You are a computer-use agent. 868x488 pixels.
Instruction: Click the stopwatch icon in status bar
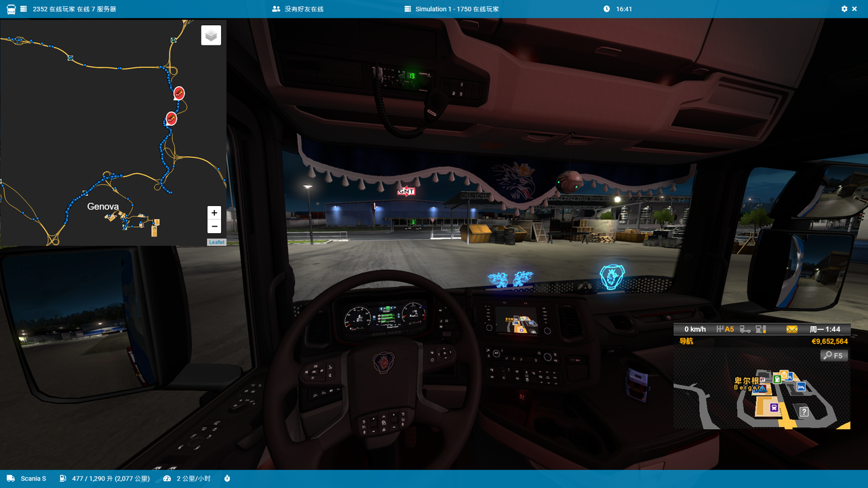coord(227,479)
